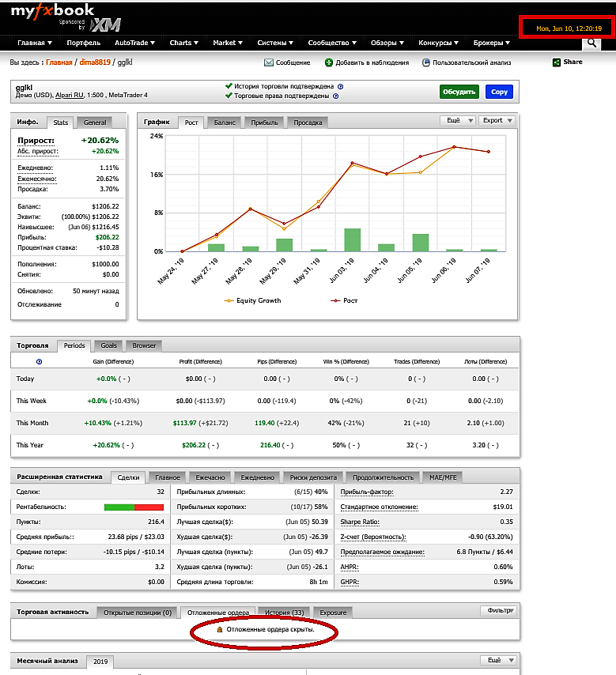Expand the Ещё dropdown above chart
Screen dimensions: 616x675
458,120
